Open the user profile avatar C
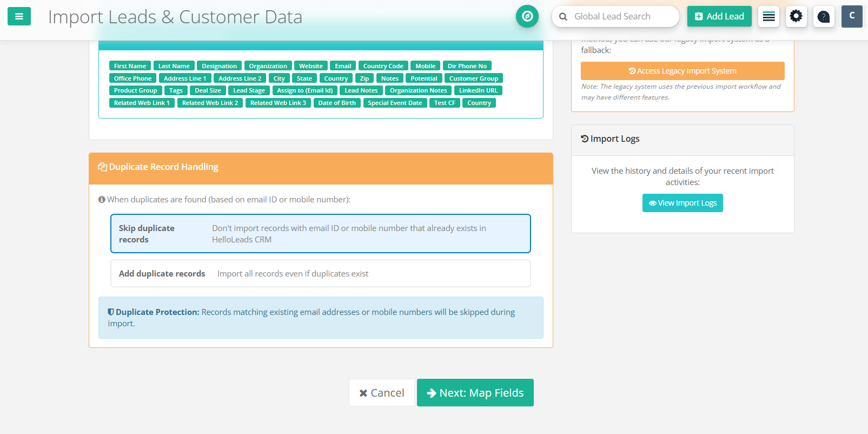Image resolution: width=868 pixels, height=434 pixels. click(852, 16)
